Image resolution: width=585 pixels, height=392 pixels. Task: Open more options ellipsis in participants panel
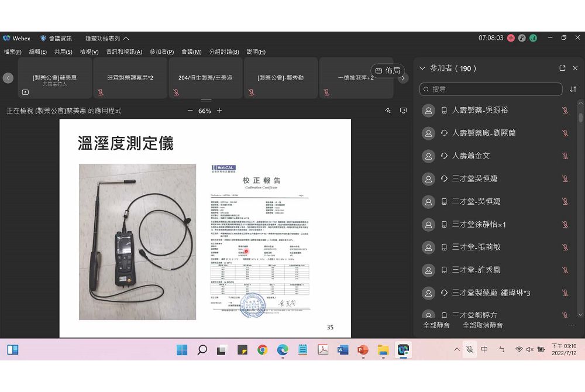571,325
